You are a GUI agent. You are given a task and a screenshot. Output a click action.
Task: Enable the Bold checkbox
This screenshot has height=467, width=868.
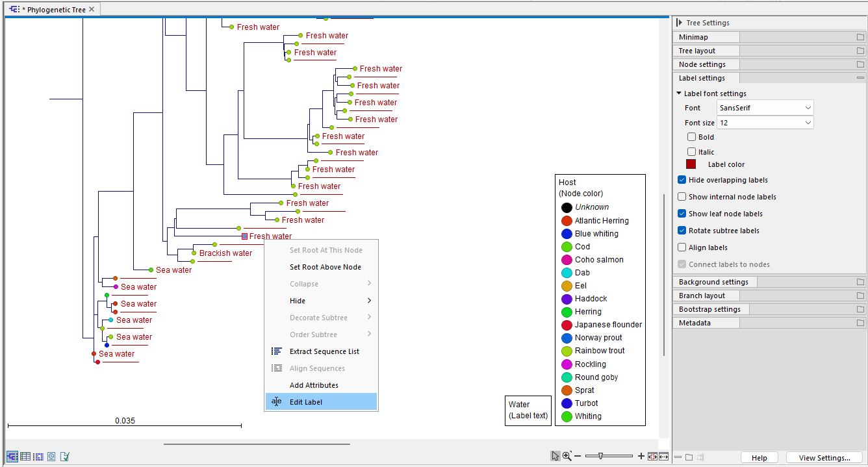point(691,137)
